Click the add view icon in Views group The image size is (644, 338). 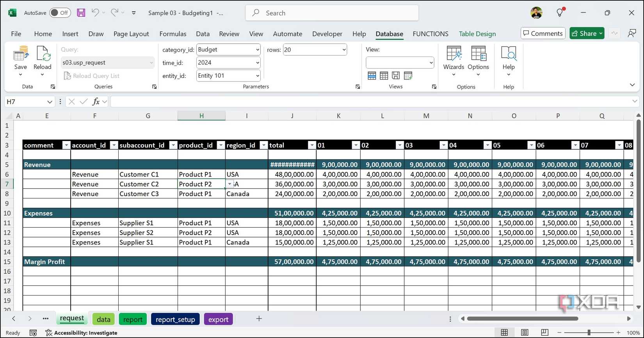tap(408, 76)
